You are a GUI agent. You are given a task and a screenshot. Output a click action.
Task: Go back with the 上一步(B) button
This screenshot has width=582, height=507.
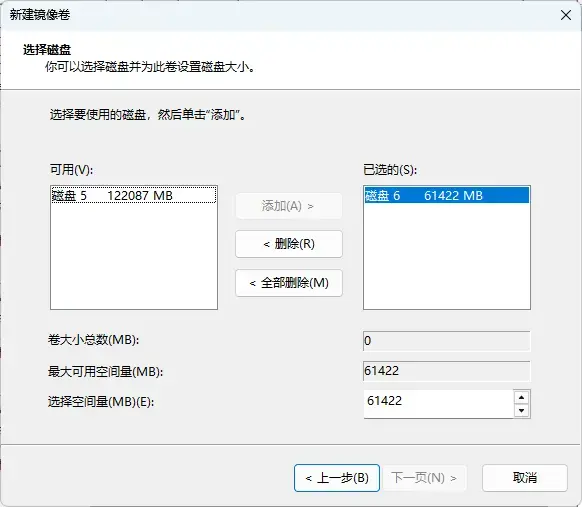pyautogui.click(x=337, y=478)
